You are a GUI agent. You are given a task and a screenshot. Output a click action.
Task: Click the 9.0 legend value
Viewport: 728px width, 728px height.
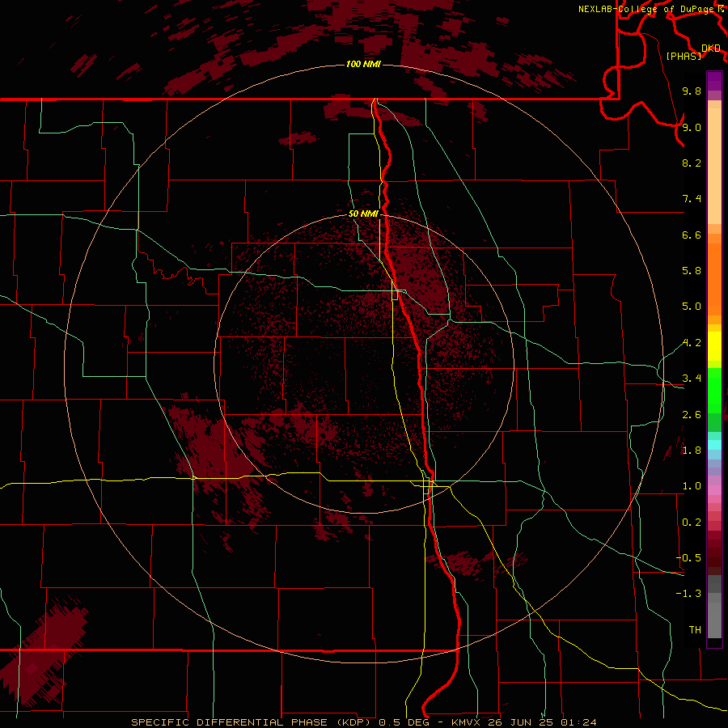[692, 127]
